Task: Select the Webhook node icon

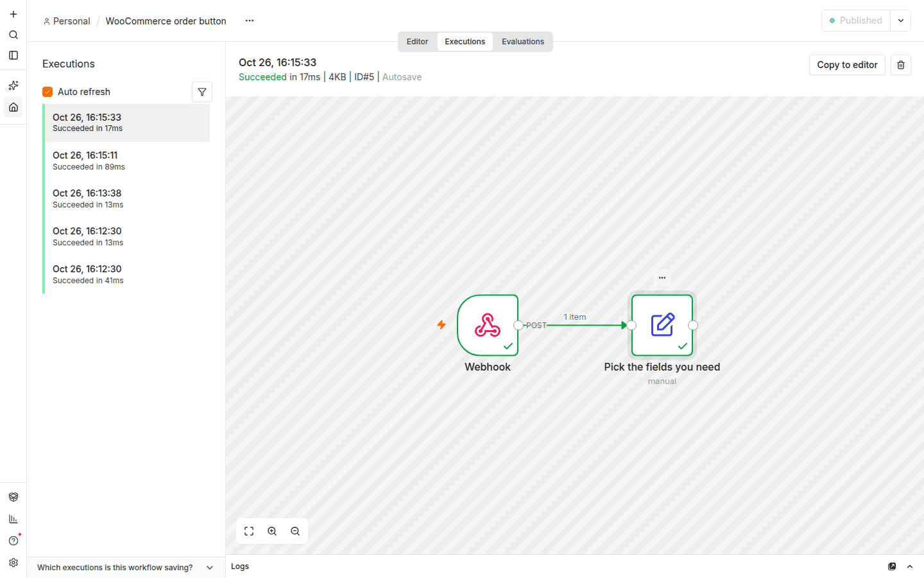Action: [488, 325]
